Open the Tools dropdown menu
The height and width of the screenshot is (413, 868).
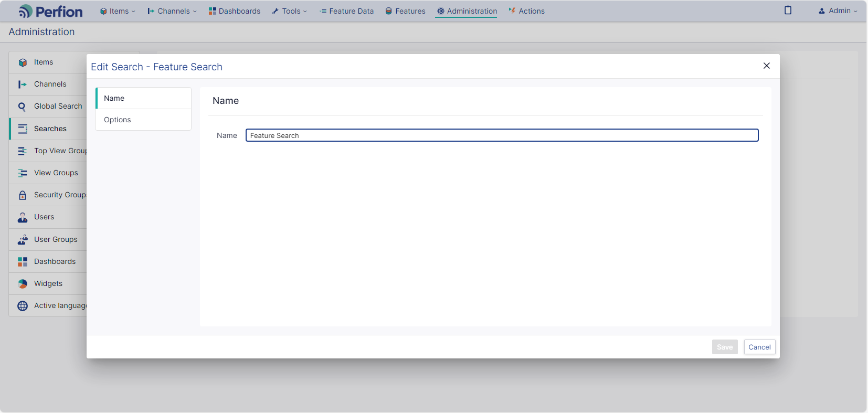pos(290,11)
